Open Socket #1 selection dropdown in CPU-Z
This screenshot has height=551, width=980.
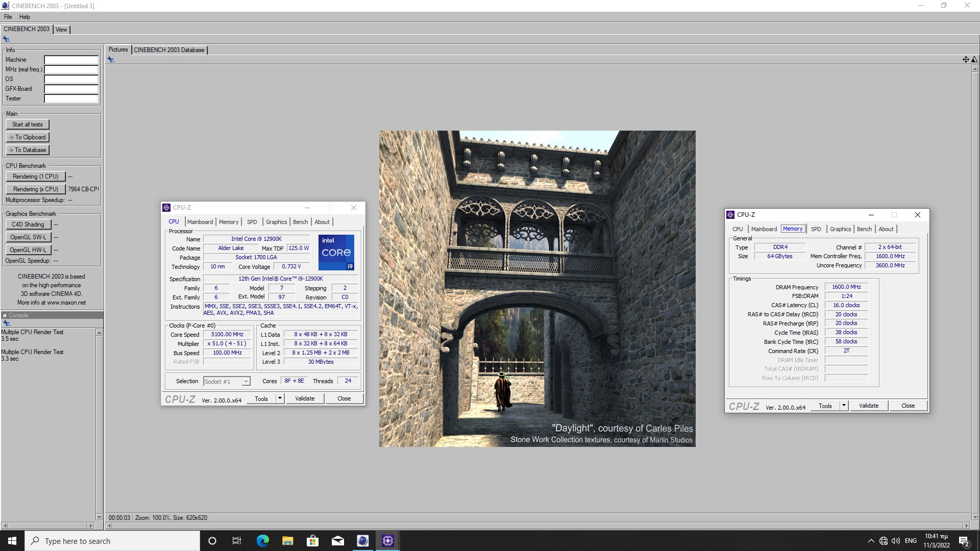coord(227,382)
